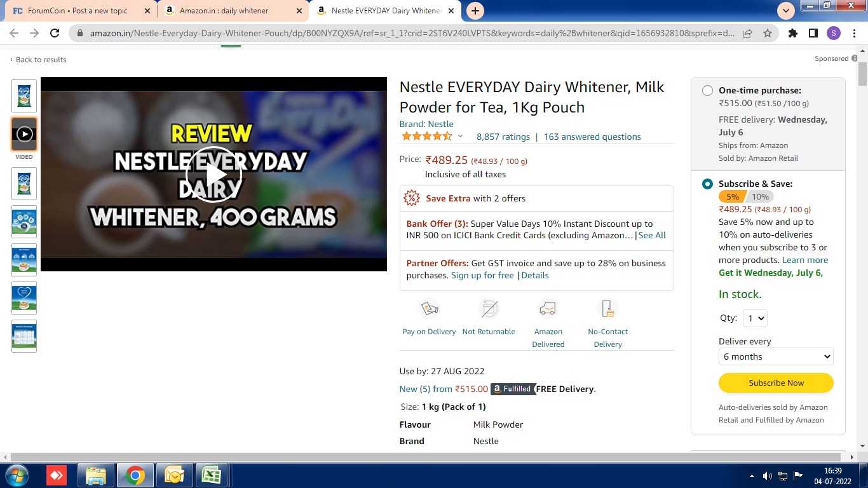Image resolution: width=868 pixels, height=488 pixels.
Task: Open the Chrome profile avatar S
Action: (833, 33)
